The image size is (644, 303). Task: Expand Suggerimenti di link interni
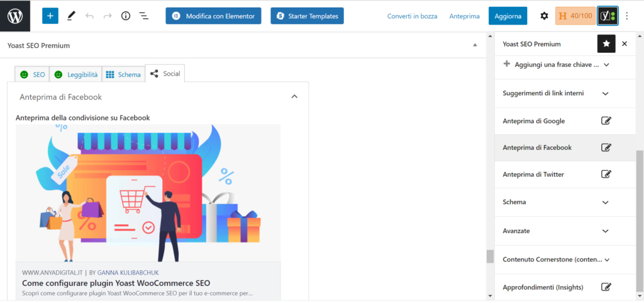coord(606,93)
